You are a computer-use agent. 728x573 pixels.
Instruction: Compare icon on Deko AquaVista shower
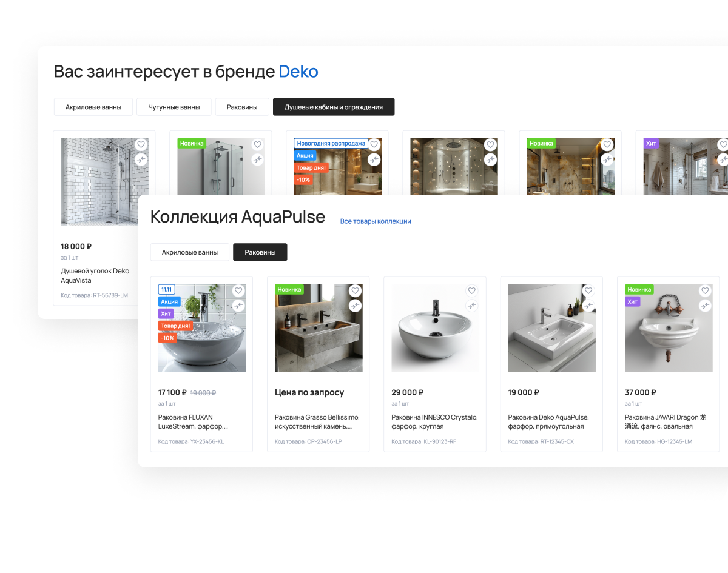pos(141,159)
